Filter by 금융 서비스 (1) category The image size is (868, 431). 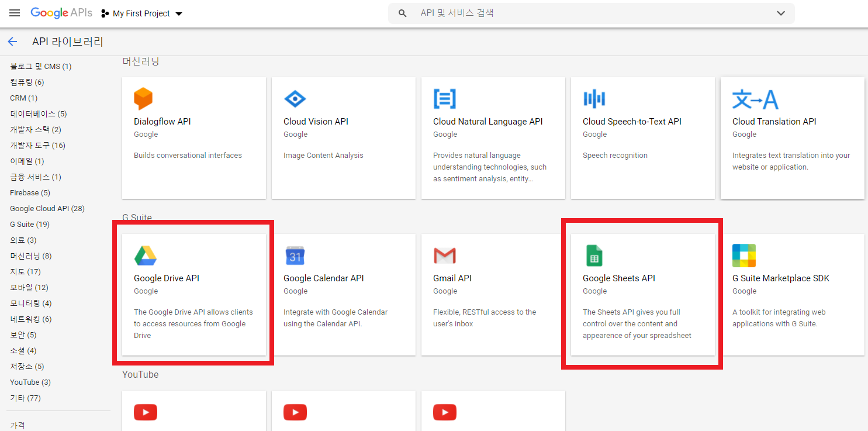(x=36, y=177)
